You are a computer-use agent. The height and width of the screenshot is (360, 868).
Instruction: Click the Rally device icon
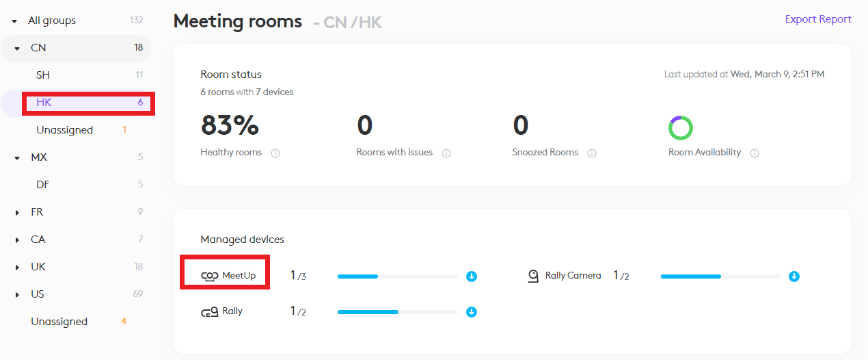tap(209, 312)
